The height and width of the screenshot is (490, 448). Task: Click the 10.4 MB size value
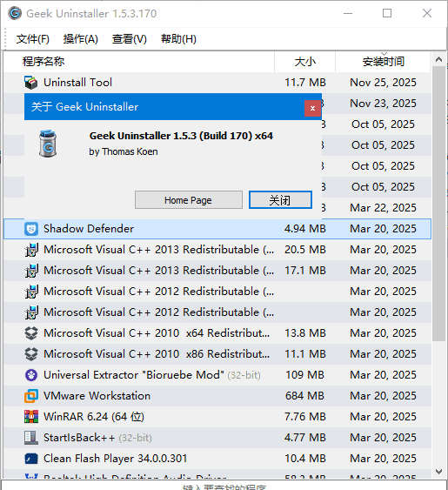pos(305,459)
